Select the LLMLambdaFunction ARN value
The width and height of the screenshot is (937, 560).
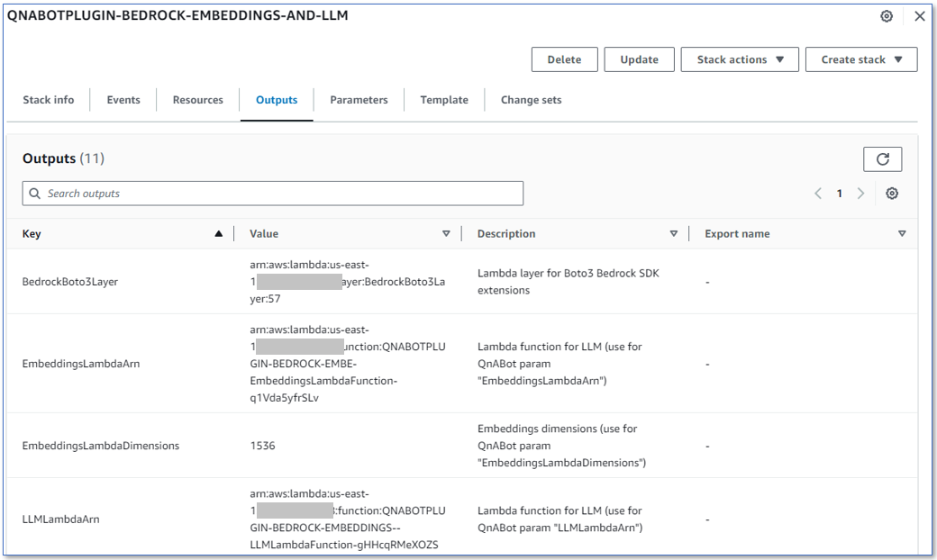coord(348,519)
